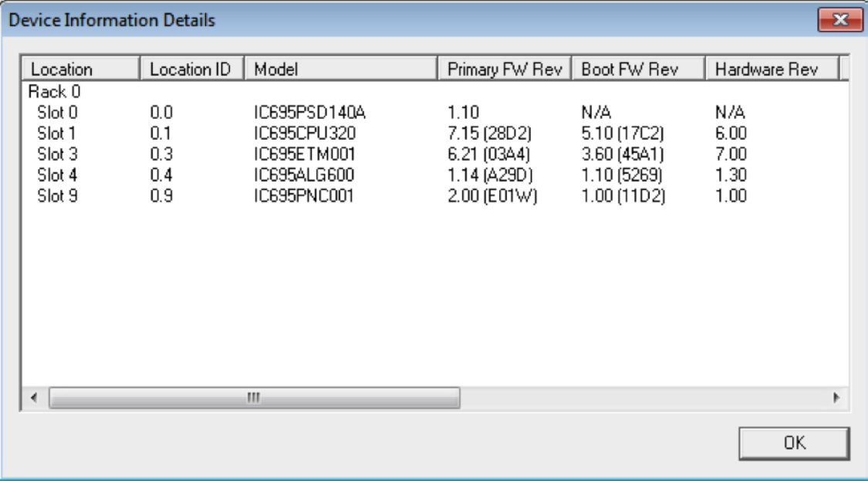Click boot firmware 5.10 (17C2)
868x481 pixels.
point(623,134)
